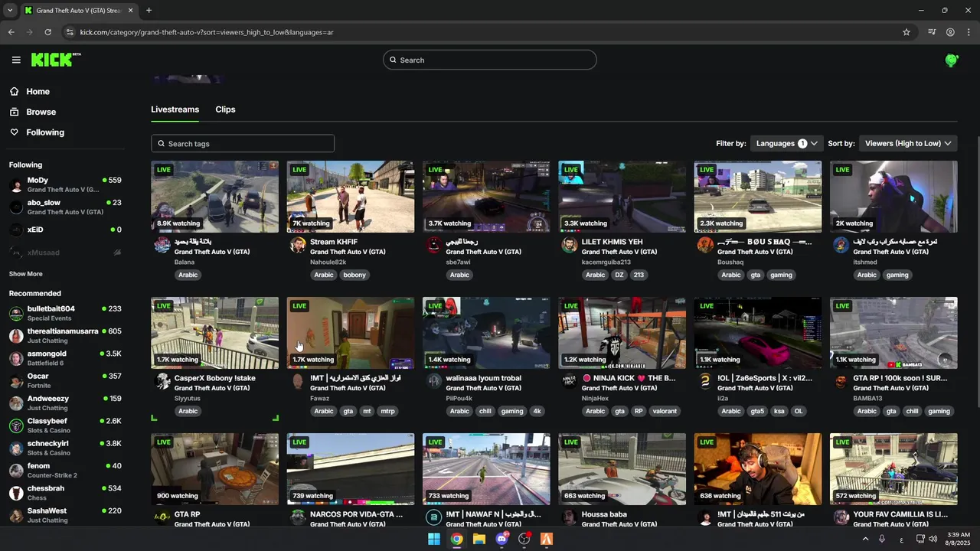Screen dimensions: 980x551
Task: Open bulletbait604 channel avatar
Action: [x=16, y=313]
